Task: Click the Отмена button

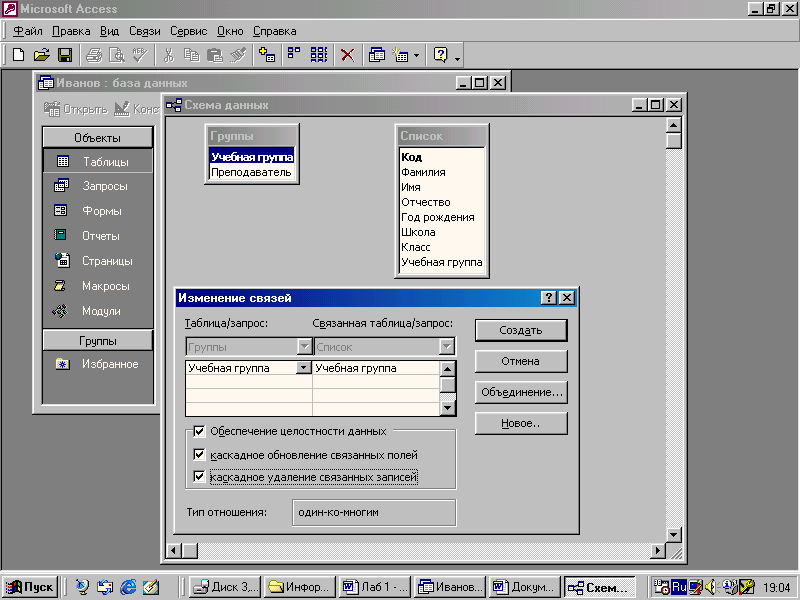Action: pyautogui.click(x=521, y=361)
